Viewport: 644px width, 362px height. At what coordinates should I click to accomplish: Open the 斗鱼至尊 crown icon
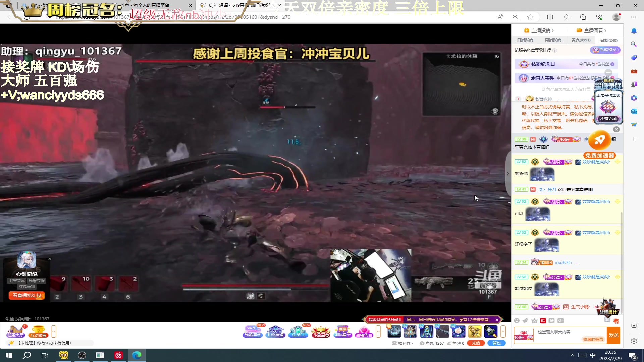[321, 331]
